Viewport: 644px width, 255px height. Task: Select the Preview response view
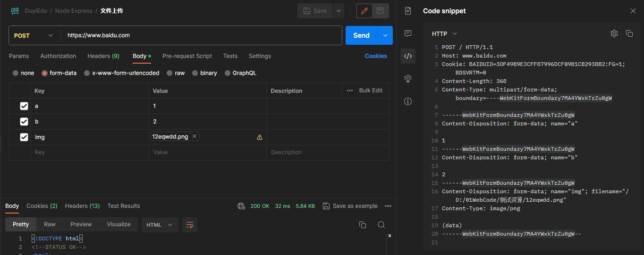tap(81, 224)
